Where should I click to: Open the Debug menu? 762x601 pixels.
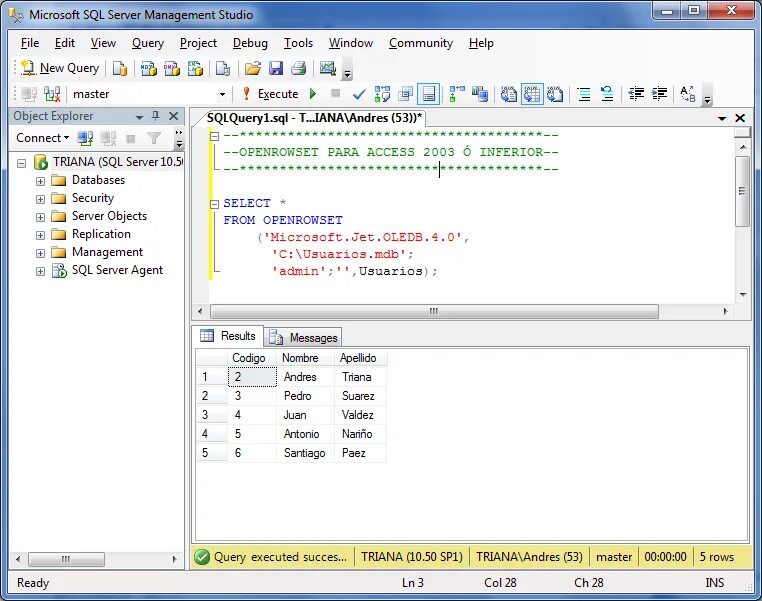click(250, 43)
